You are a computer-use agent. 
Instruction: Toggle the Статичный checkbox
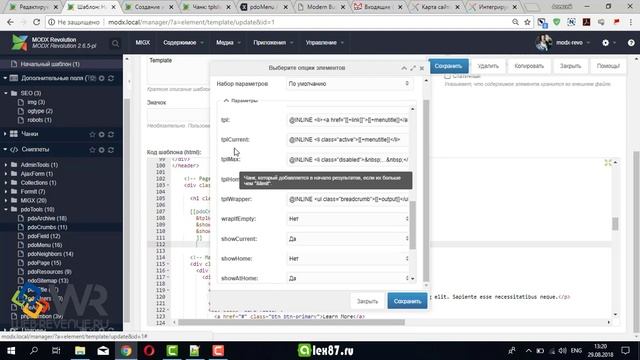(x=447, y=76)
